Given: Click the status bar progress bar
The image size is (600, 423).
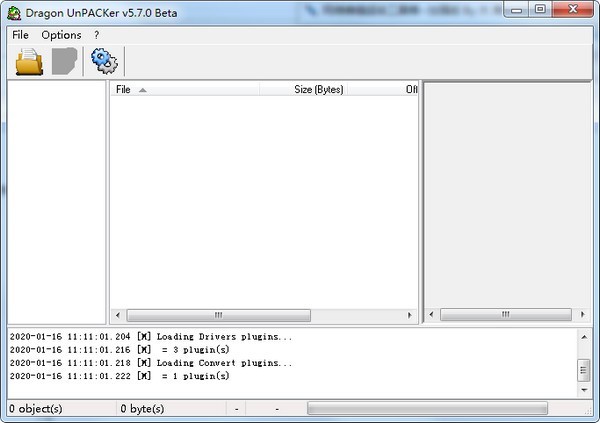Looking at the screenshot, I should 427,408.
